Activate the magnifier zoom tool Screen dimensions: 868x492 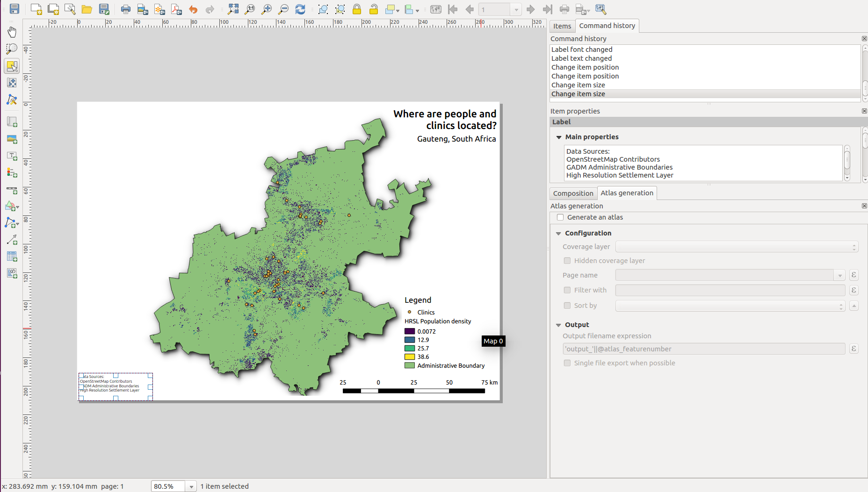(x=12, y=49)
